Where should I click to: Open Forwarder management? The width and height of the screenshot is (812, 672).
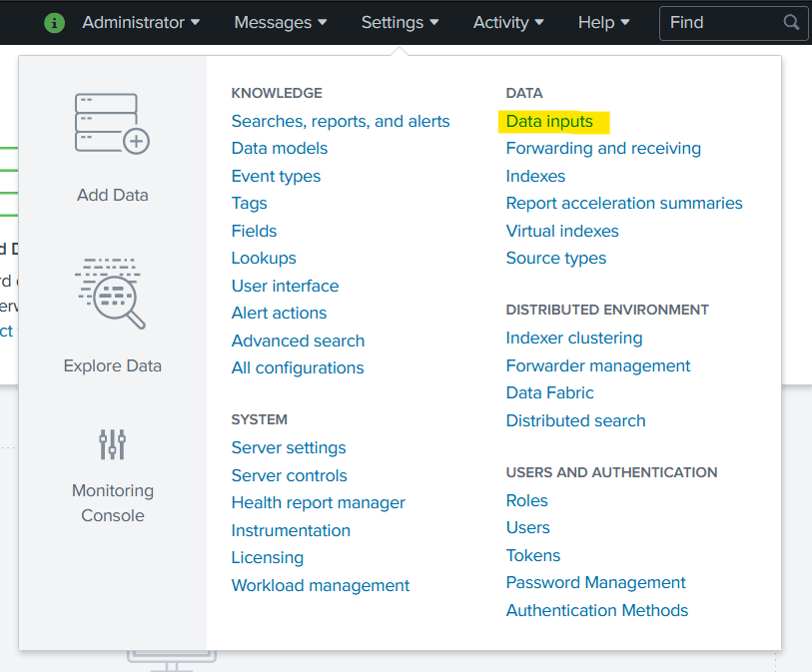pyautogui.click(x=598, y=366)
